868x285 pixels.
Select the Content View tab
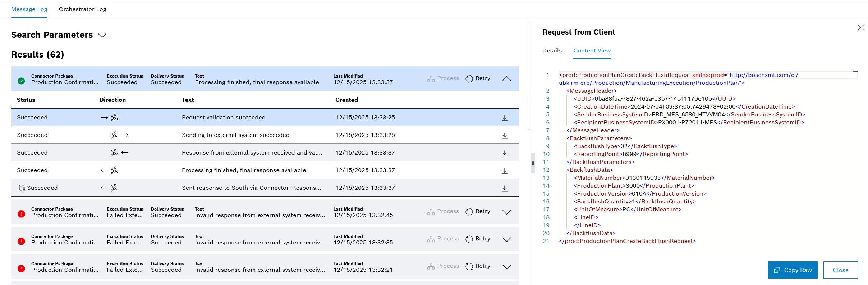coord(592,51)
